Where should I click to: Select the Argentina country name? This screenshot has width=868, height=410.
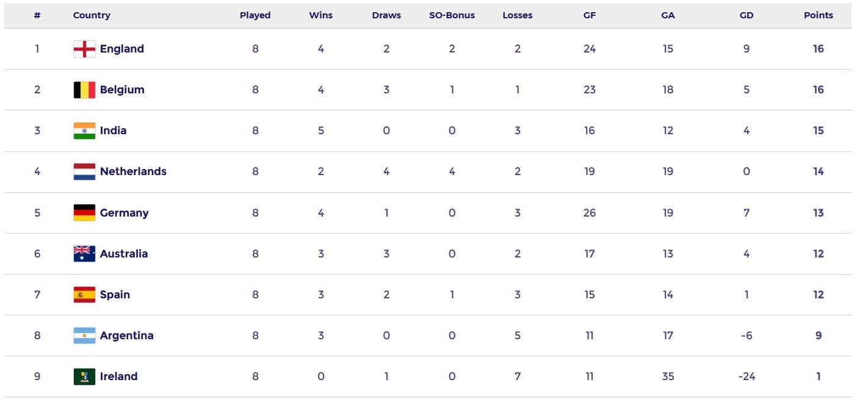126,336
